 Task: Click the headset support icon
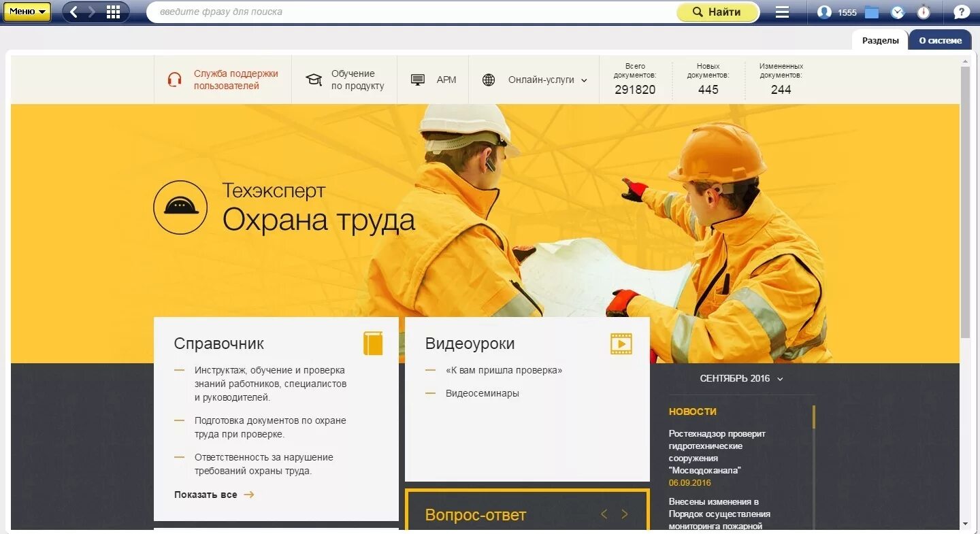click(x=175, y=80)
